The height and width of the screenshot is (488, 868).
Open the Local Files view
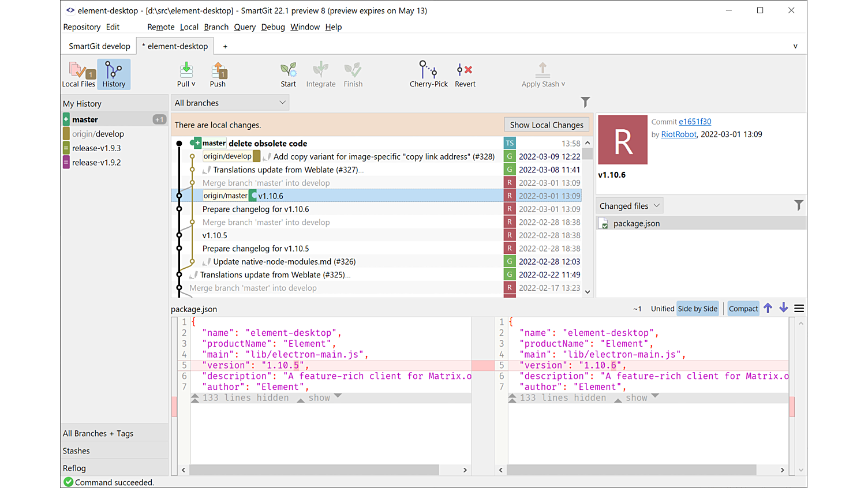(x=78, y=74)
